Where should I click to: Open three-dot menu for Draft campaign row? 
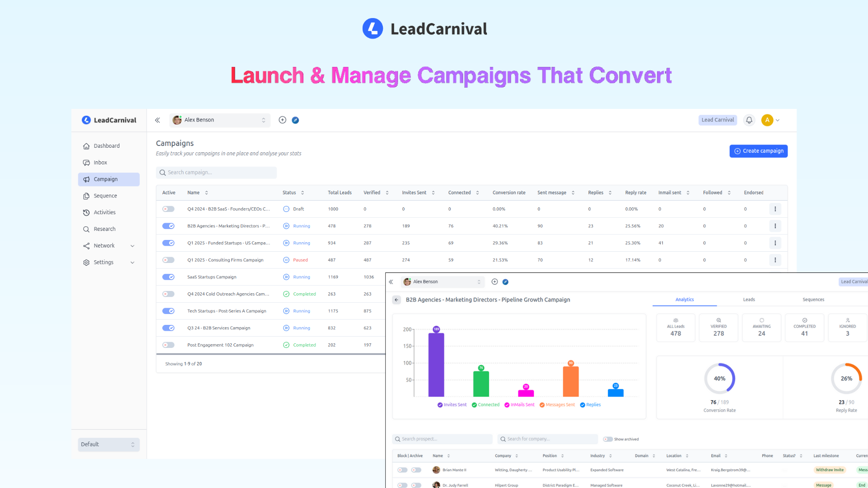pos(775,209)
